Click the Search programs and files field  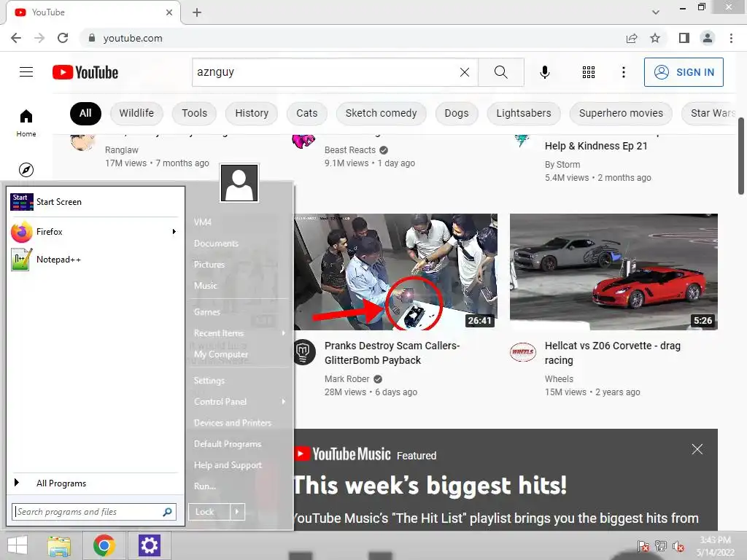click(94, 512)
